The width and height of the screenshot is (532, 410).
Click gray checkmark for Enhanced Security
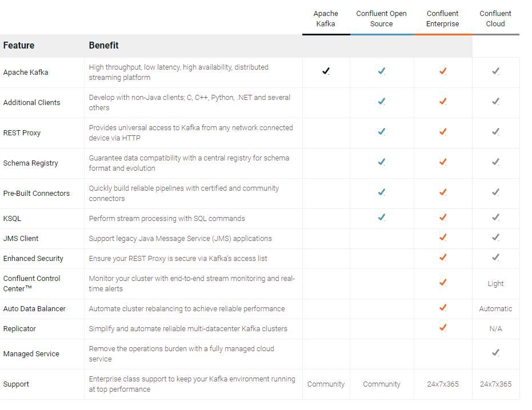click(495, 258)
